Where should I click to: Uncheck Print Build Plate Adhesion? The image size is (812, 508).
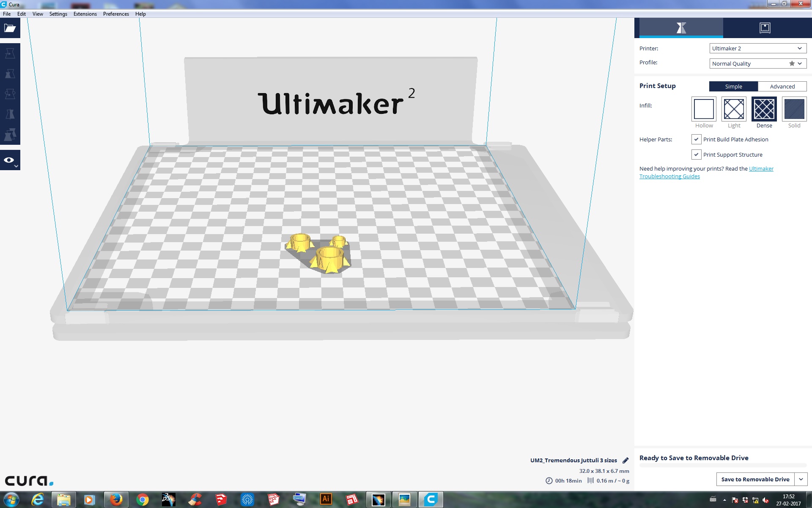(696, 139)
